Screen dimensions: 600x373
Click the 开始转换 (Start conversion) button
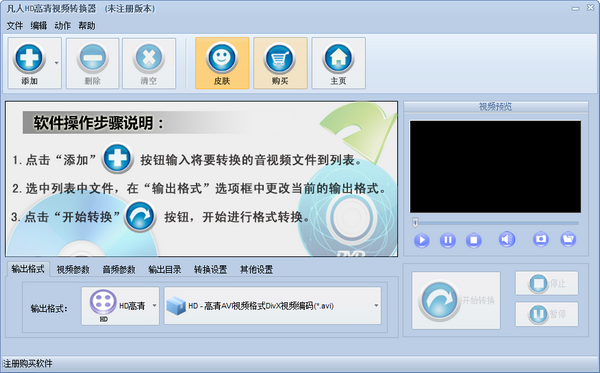tap(456, 300)
